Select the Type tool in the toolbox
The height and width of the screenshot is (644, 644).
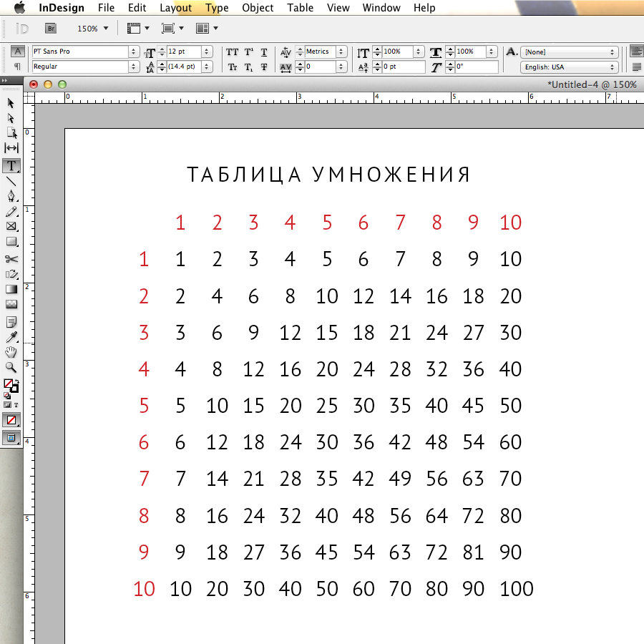[x=11, y=165]
